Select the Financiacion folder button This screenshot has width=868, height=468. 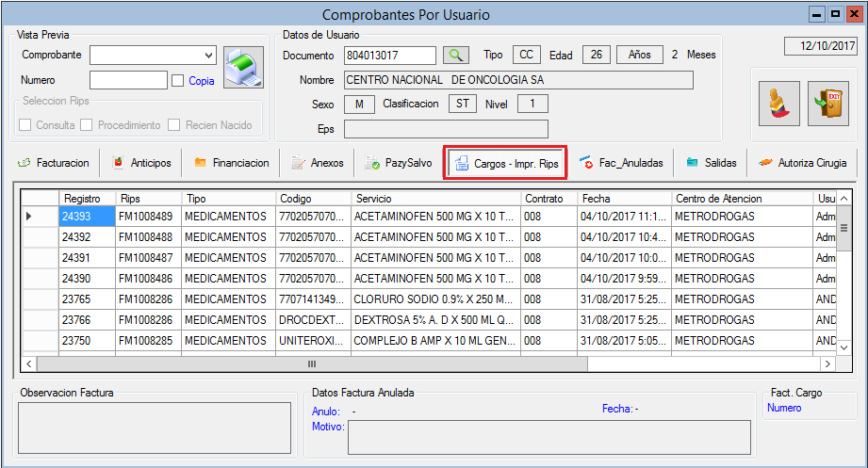(232, 163)
